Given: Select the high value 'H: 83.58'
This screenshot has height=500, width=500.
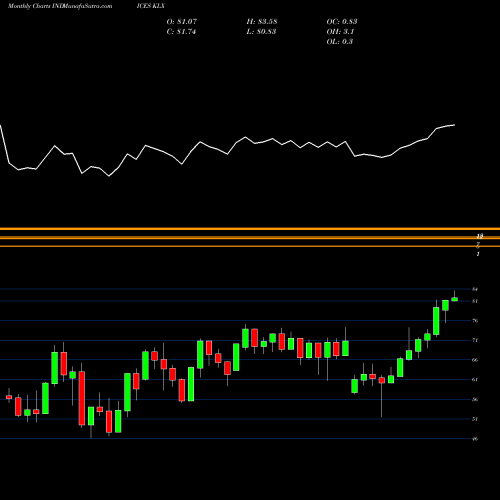Looking at the screenshot, I should (x=262, y=22).
